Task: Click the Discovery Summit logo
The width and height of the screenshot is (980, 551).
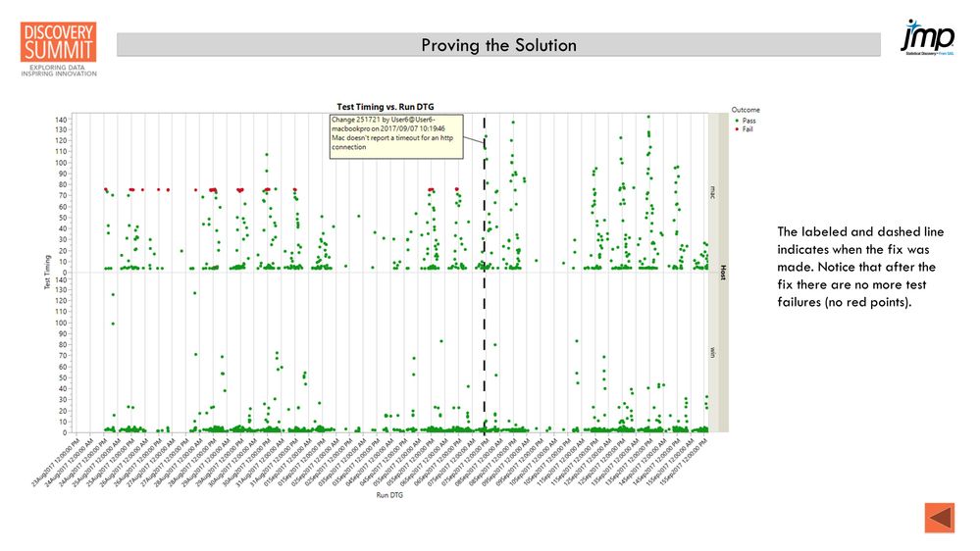Action: (x=59, y=49)
